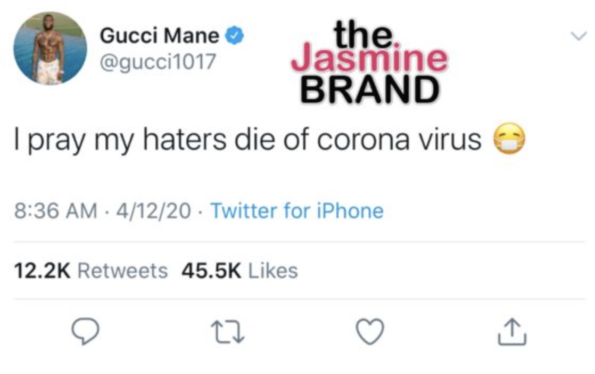
Task: Click the 4/12/20 tweet date
Action: pyautogui.click(x=153, y=211)
